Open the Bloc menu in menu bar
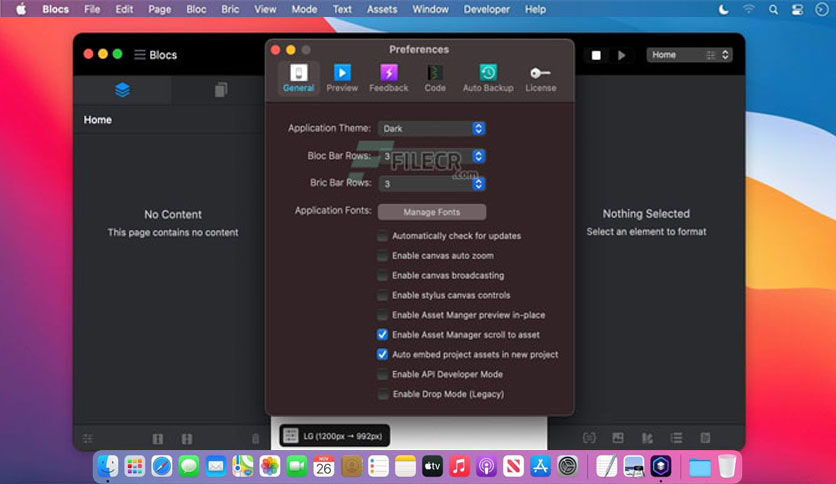Screen dimensions: 836x484 (196, 9)
